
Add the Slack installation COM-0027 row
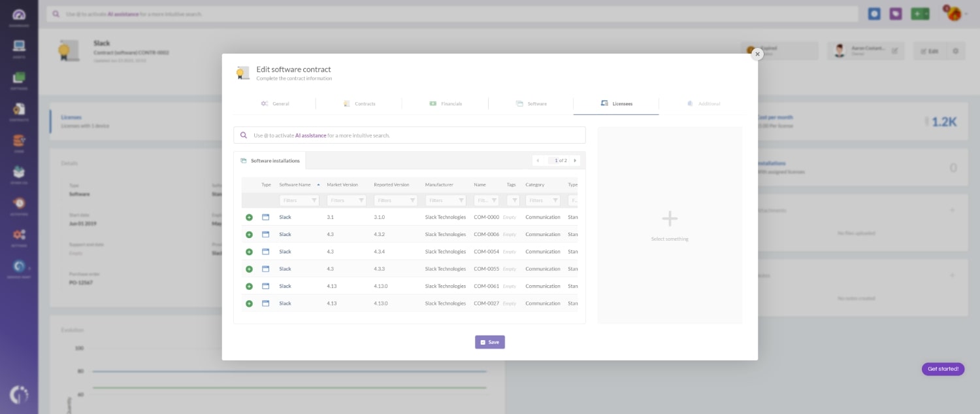point(249,303)
